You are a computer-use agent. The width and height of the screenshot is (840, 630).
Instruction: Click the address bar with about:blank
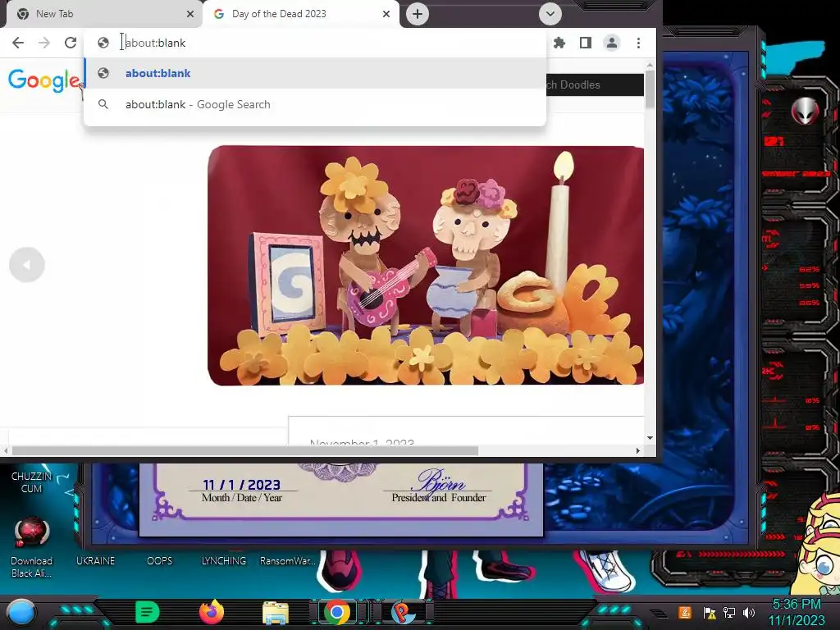click(x=315, y=43)
